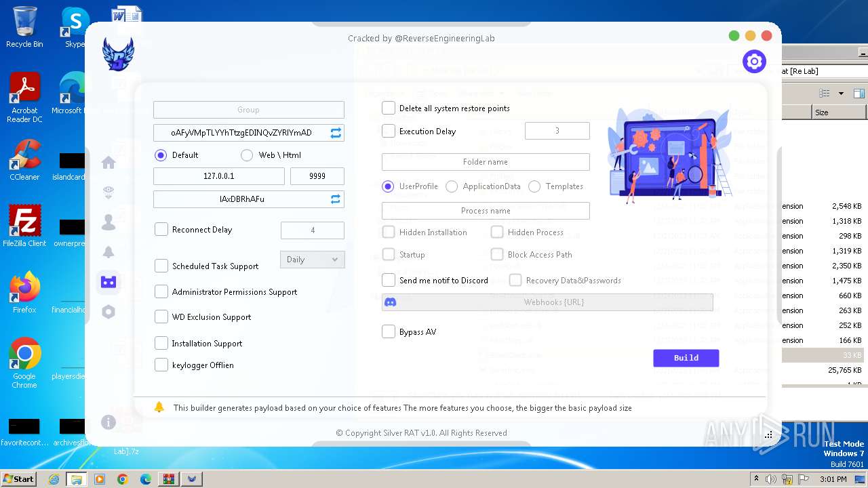Open the eye monitor page in sidebar
Viewport: 868px width, 488px height.
[108, 193]
